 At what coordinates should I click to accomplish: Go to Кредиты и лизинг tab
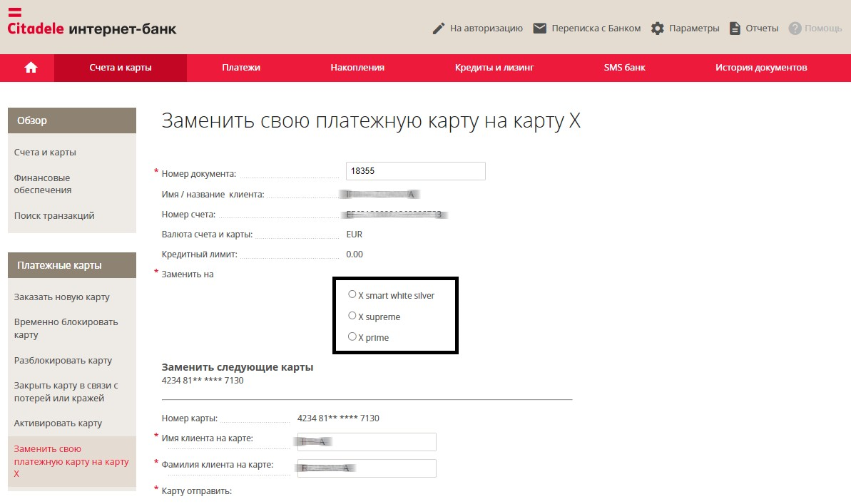(494, 68)
